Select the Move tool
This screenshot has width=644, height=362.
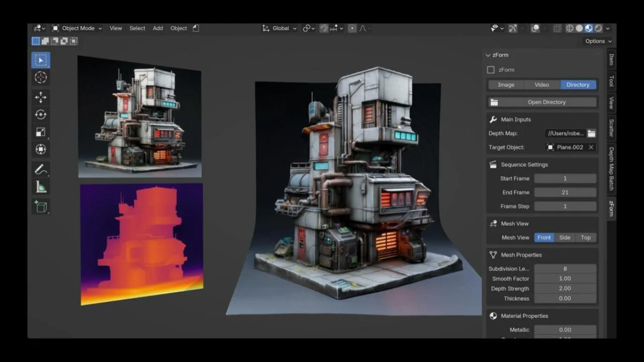(x=41, y=97)
